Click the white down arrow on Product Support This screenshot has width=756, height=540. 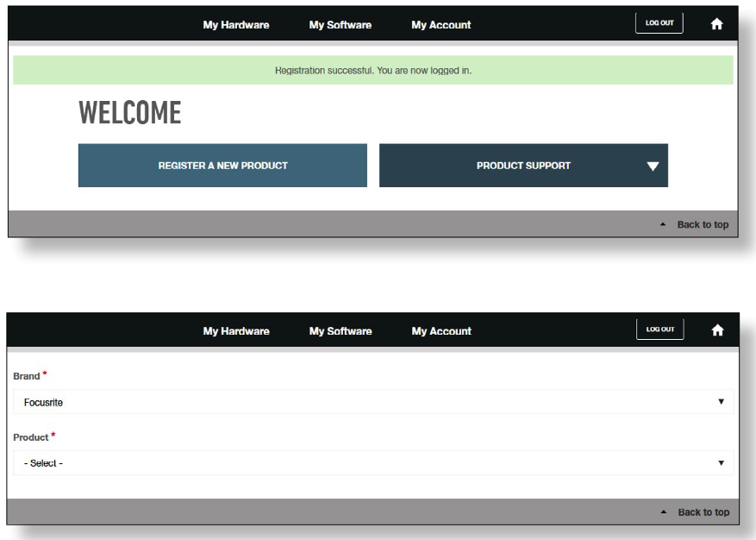tap(653, 166)
